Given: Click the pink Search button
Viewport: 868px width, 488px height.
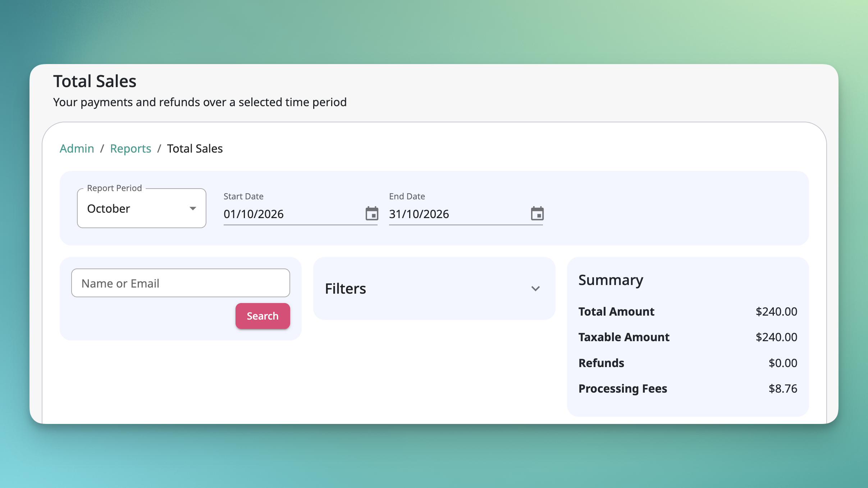Looking at the screenshot, I should tap(262, 316).
